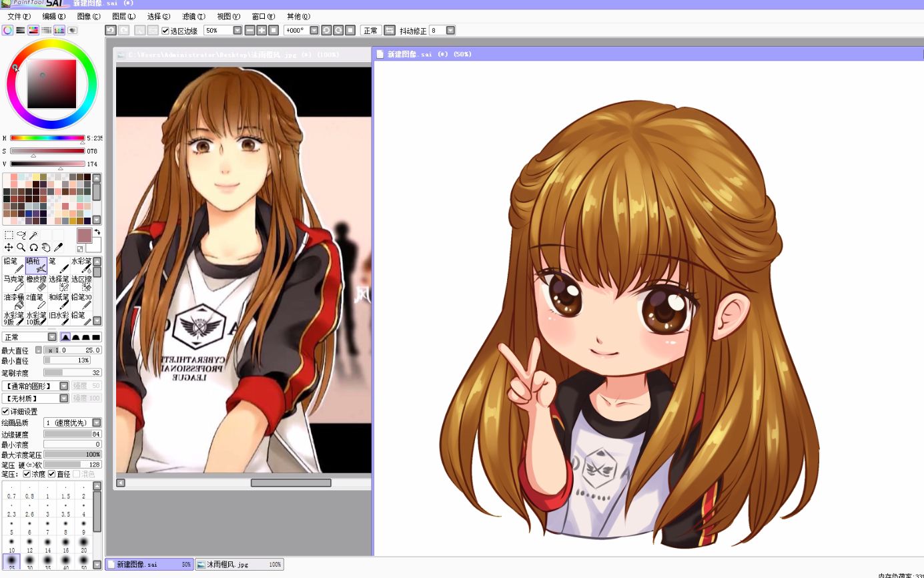
Task: Click the undo arrow in toolbar
Action: (111, 30)
